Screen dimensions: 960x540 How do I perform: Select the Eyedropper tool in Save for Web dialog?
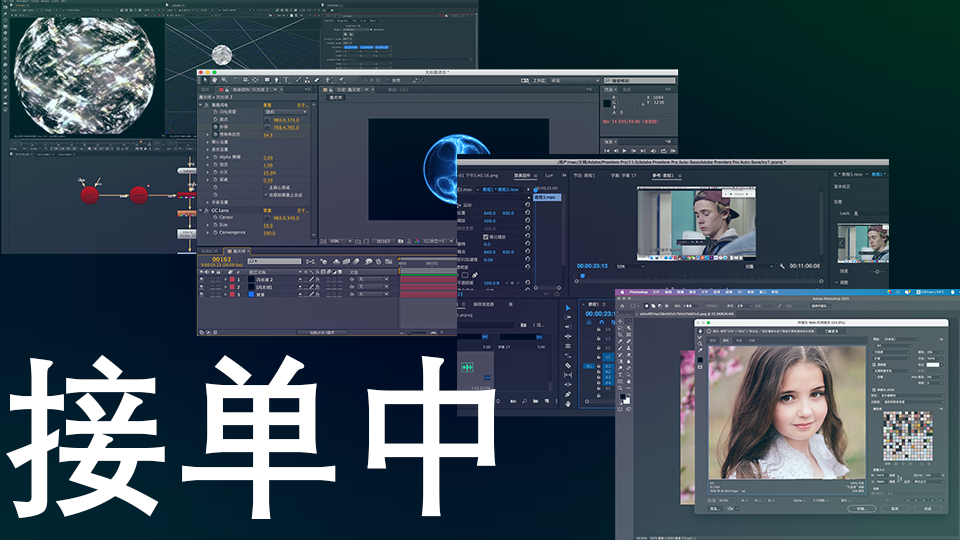tap(700, 350)
